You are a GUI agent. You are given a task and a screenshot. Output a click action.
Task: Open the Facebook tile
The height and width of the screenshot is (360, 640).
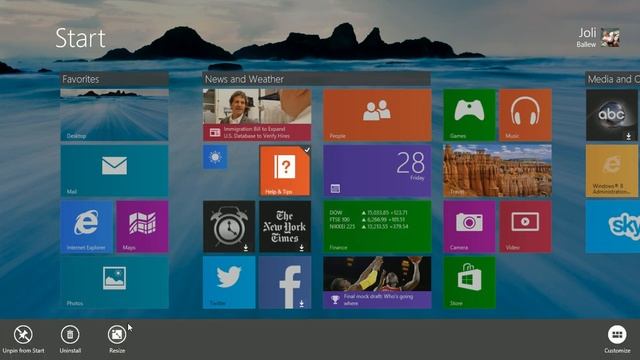(x=285, y=282)
